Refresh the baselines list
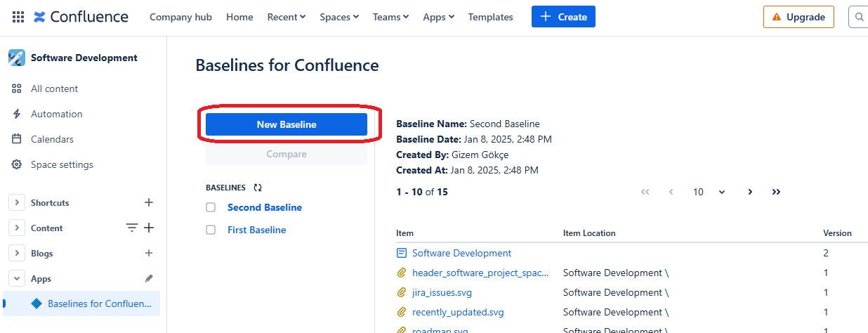This screenshot has height=333, width=868. coord(258,188)
